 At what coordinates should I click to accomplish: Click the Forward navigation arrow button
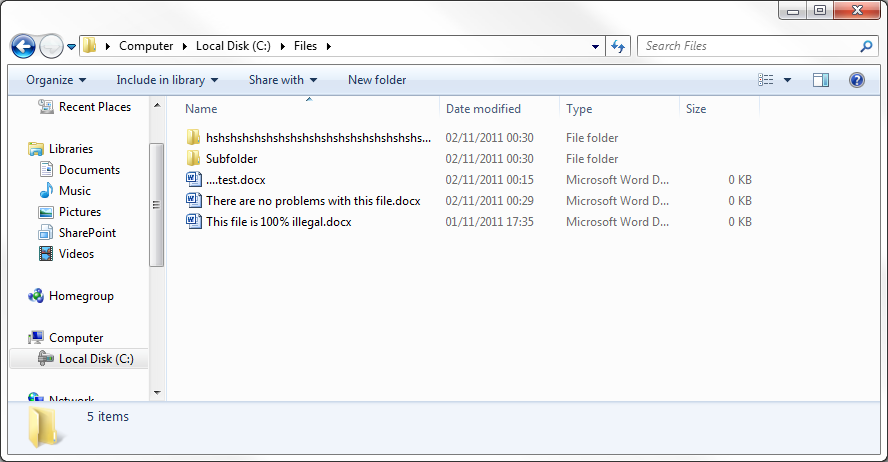pyautogui.click(x=52, y=46)
